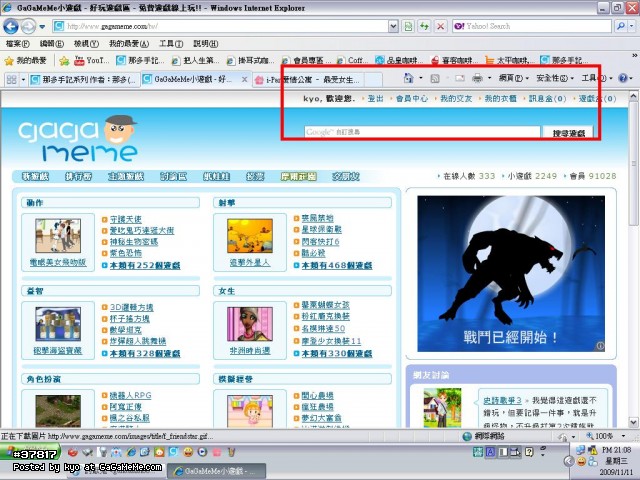The width and height of the screenshot is (640, 480).
Task: Select the 排行榜 navigation tab
Action: (78, 176)
